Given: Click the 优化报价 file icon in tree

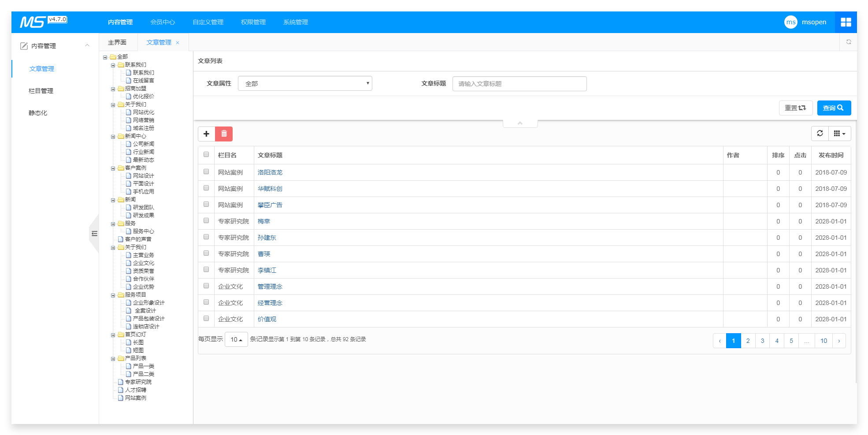Looking at the screenshot, I should click(129, 97).
